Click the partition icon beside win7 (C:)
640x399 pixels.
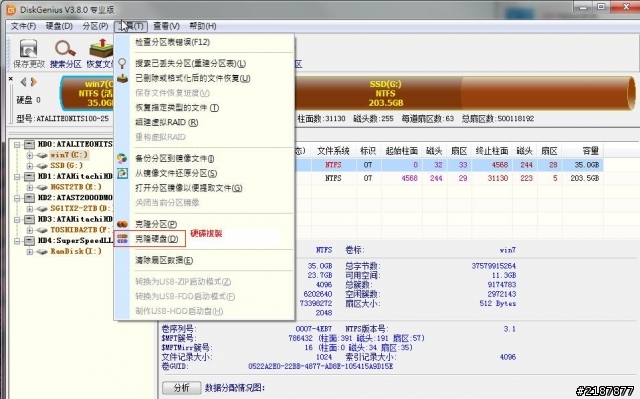point(42,155)
